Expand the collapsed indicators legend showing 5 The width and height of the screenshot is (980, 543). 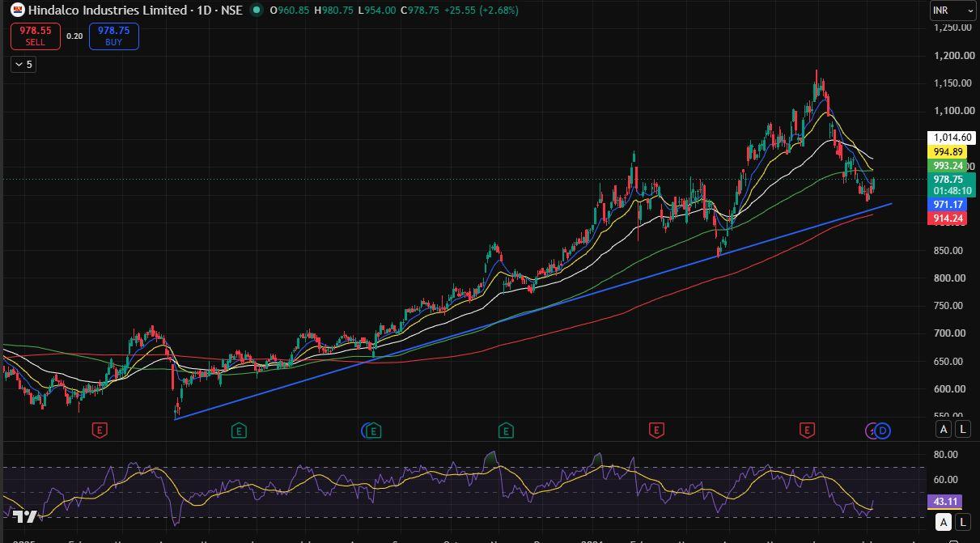pos(23,65)
